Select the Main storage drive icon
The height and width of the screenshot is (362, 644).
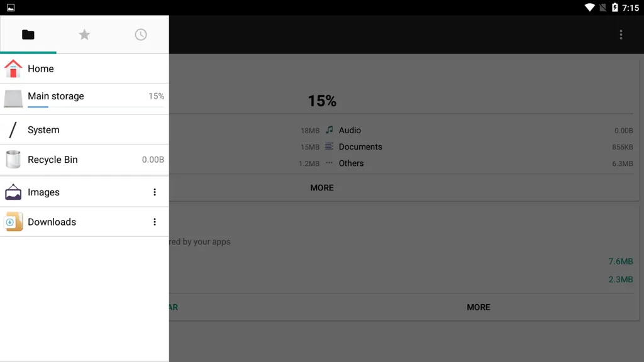coord(13,99)
